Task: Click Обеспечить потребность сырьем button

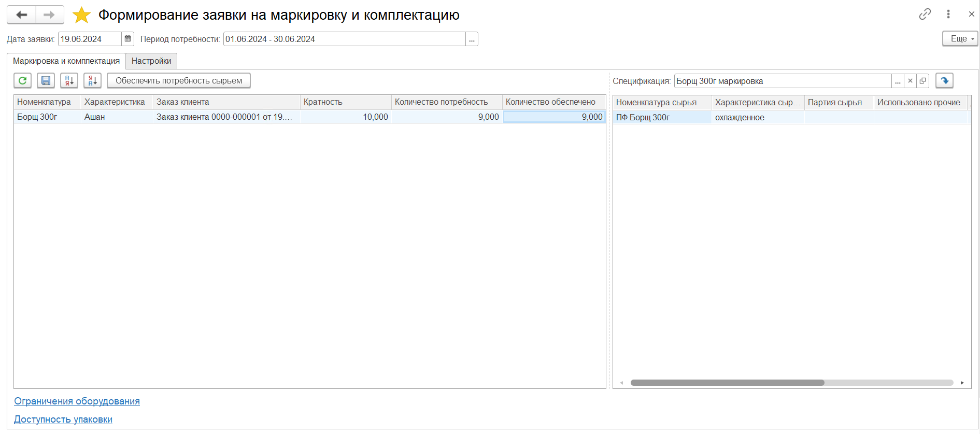Action: 179,81
